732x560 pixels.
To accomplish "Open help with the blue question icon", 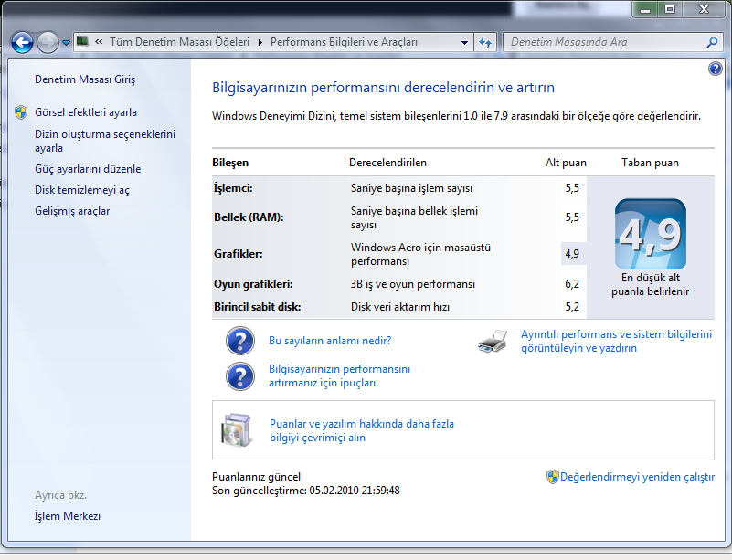I will [715, 69].
